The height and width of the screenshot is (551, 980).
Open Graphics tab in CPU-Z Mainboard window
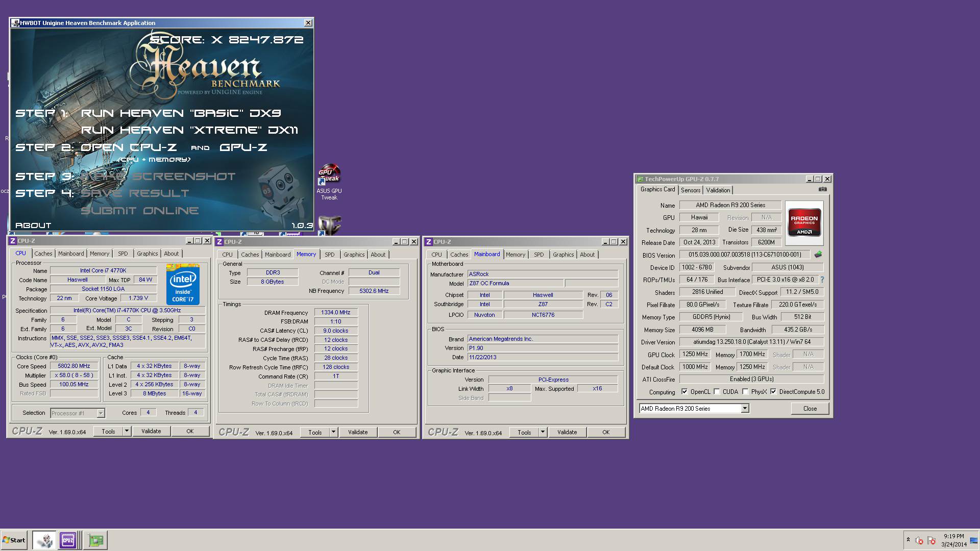pos(563,255)
